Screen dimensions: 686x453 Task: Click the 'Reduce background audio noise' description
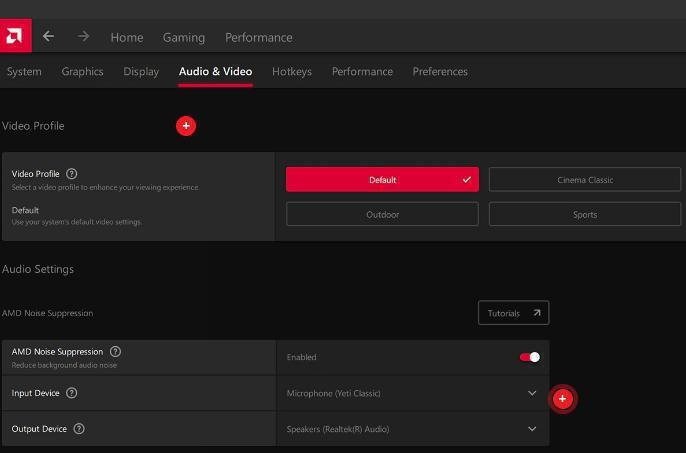tap(64, 365)
